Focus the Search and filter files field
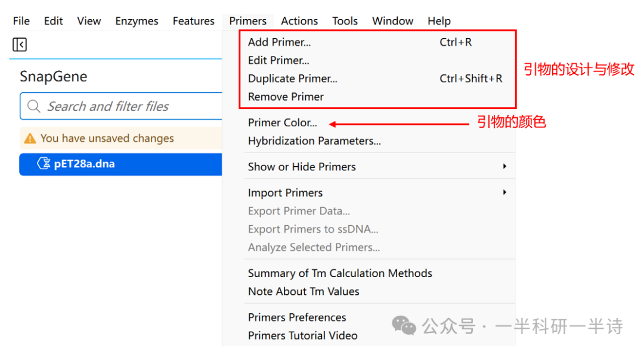 [131, 107]
